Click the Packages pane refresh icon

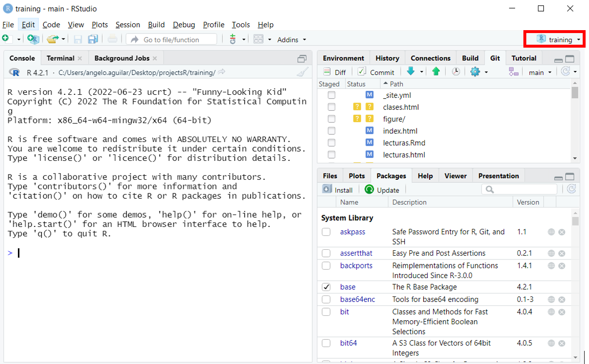(572, 189)
